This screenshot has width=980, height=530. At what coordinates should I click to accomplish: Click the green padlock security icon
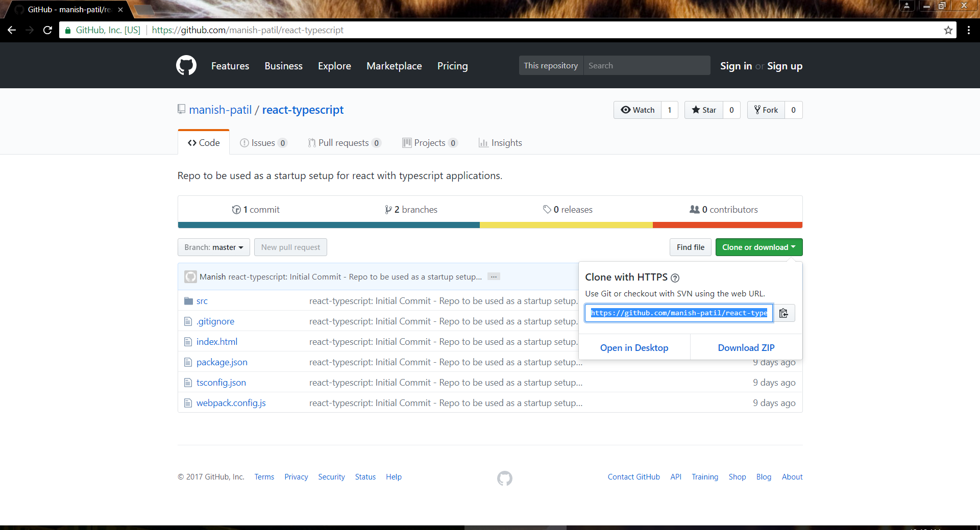tap(68, 30)
